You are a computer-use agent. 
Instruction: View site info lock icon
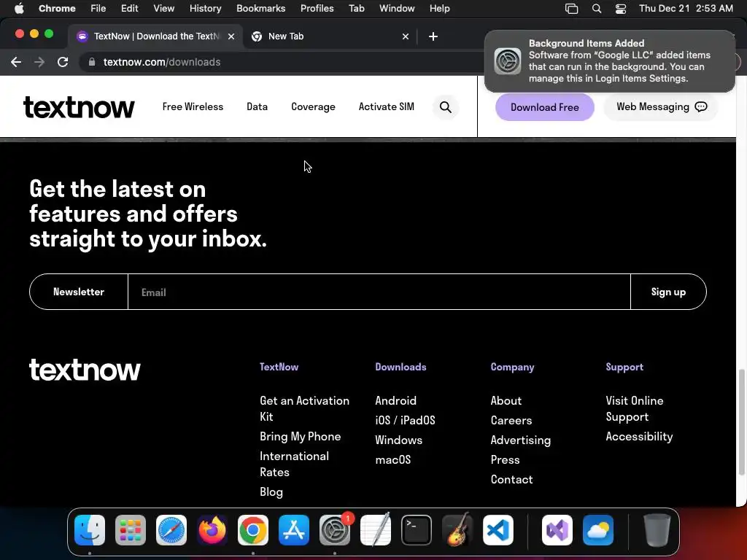pos(92,62)
